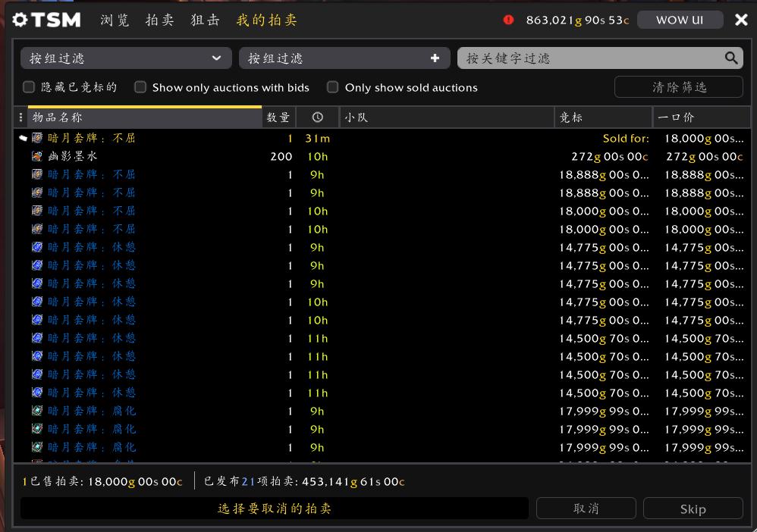
Task: Check Show only auctions with bids
Action: (x=140, y=87)
